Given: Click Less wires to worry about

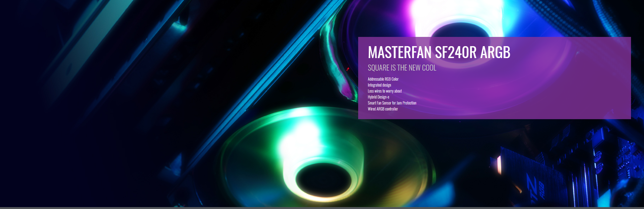Looking at the screenshot, I should [385, 91].
